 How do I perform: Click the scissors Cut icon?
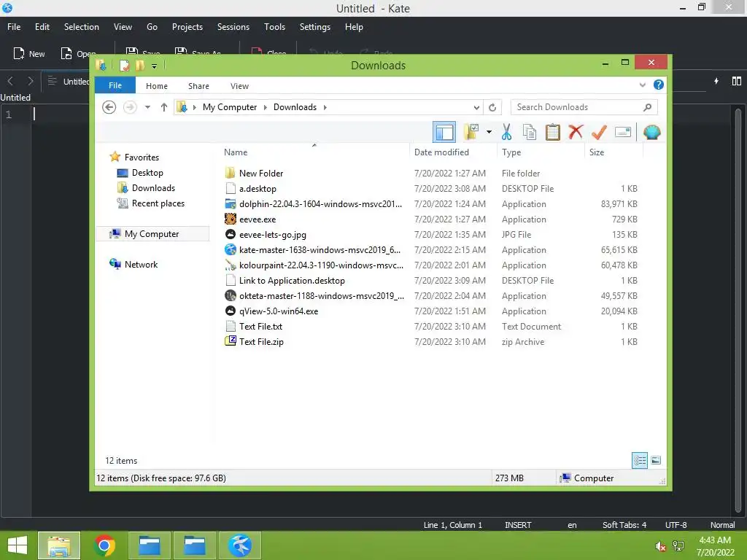click(506, 132)
